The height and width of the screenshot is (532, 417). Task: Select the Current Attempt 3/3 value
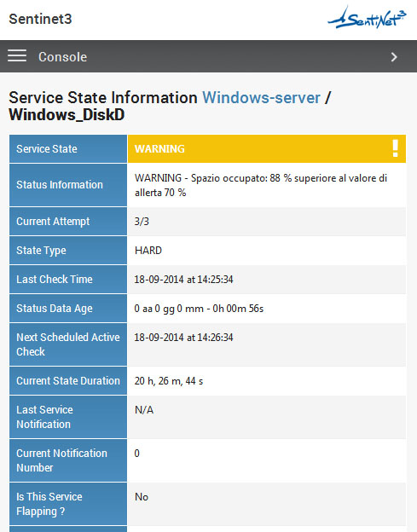tap(142, 221)
